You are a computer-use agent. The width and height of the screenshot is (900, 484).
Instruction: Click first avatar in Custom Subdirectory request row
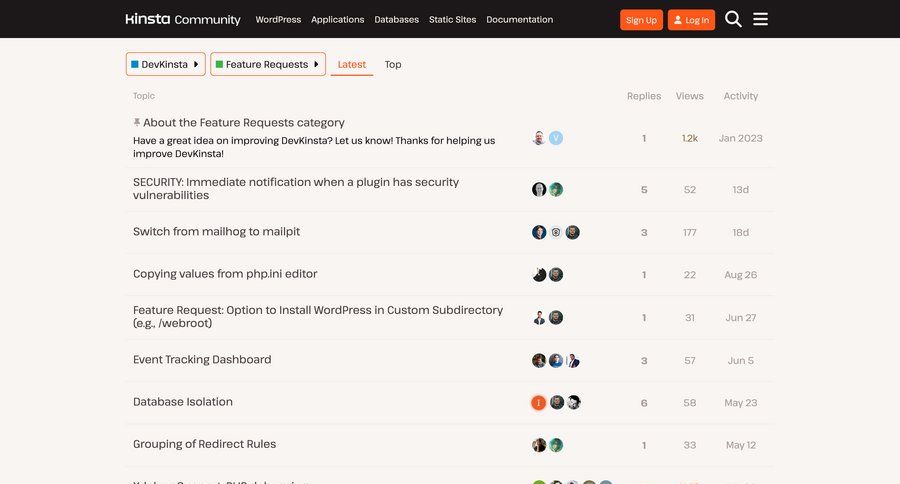coord(539,317)
